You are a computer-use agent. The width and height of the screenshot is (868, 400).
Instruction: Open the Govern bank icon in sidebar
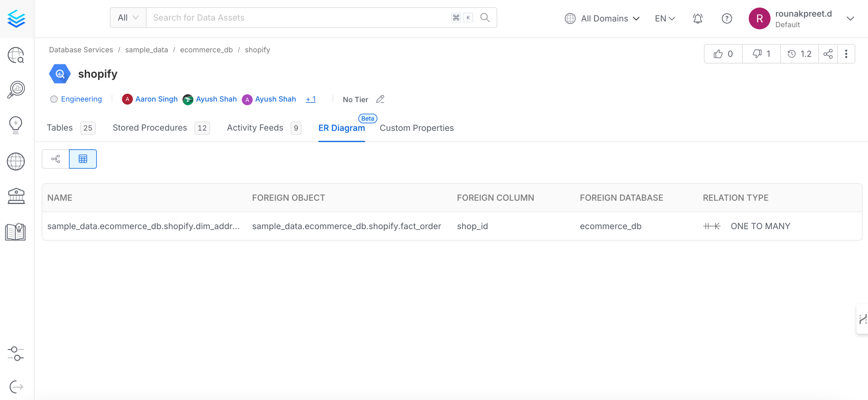pos(16,196)
